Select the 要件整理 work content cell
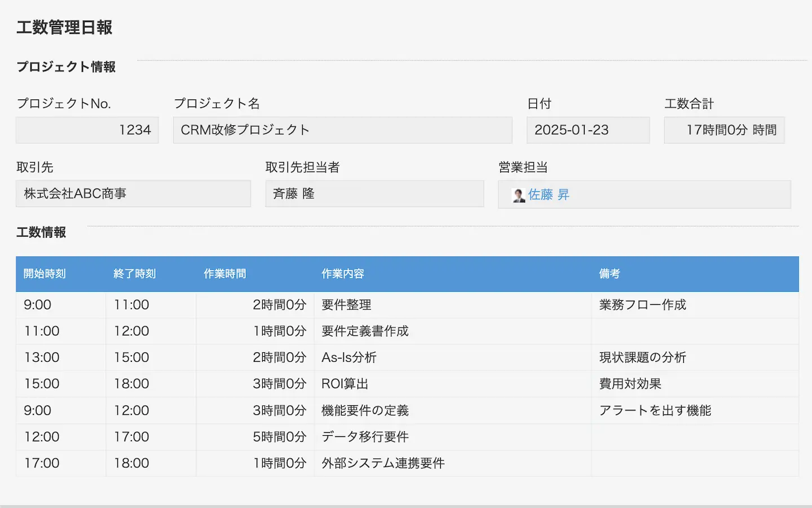Viewport: 812px width, 508px height. tap(346, 305)
